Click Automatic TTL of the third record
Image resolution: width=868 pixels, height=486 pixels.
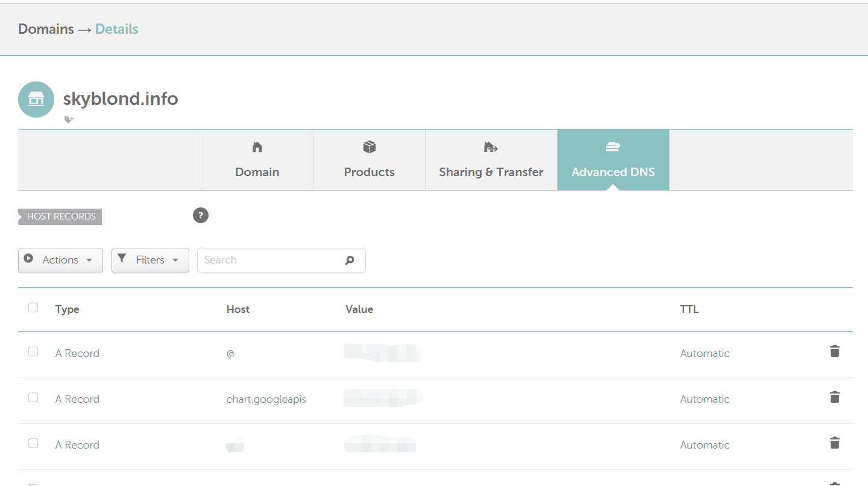point(705,445)
